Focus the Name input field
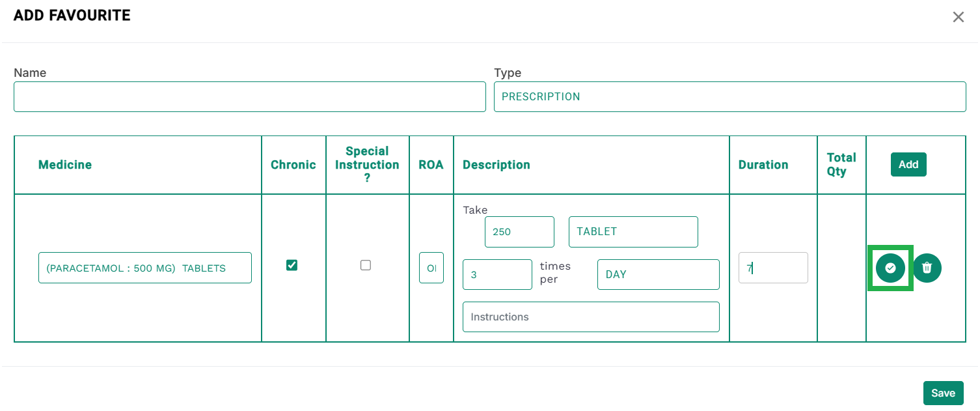Viewport: 980px width, 411px height. [250, 96]
